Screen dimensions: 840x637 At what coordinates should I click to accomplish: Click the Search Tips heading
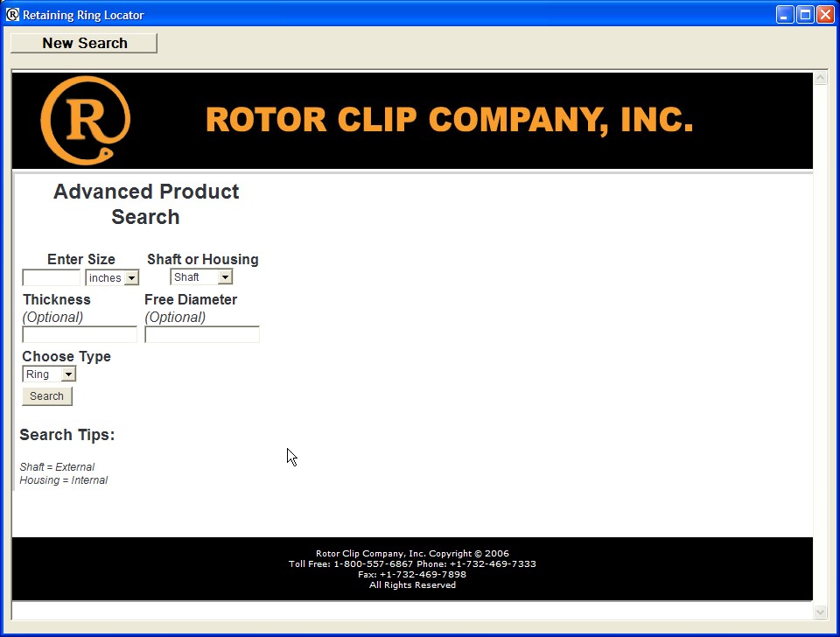pos(67,435)
